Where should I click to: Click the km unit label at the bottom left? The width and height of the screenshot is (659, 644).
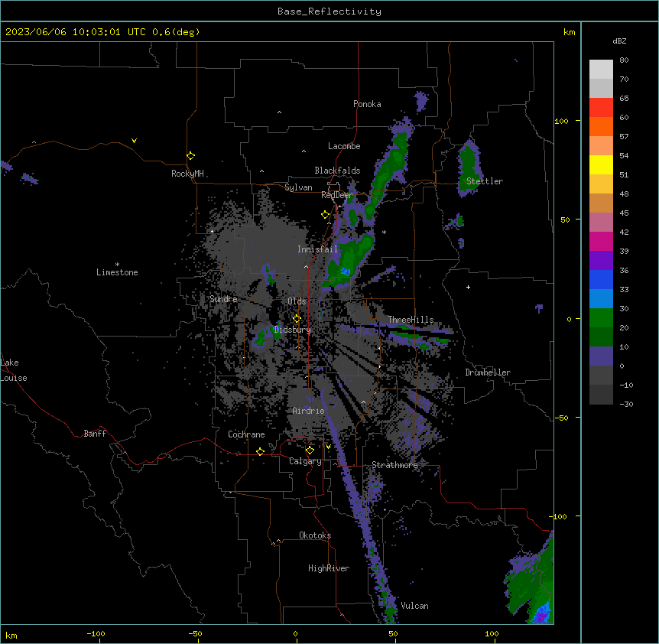click(x=11, y=635)
